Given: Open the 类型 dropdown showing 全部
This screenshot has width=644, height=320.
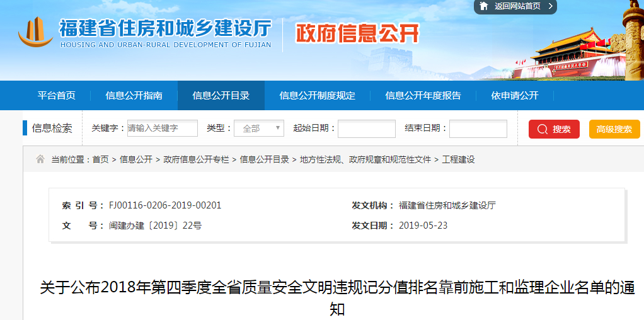Looking at the screenshot, I should 258,129.
